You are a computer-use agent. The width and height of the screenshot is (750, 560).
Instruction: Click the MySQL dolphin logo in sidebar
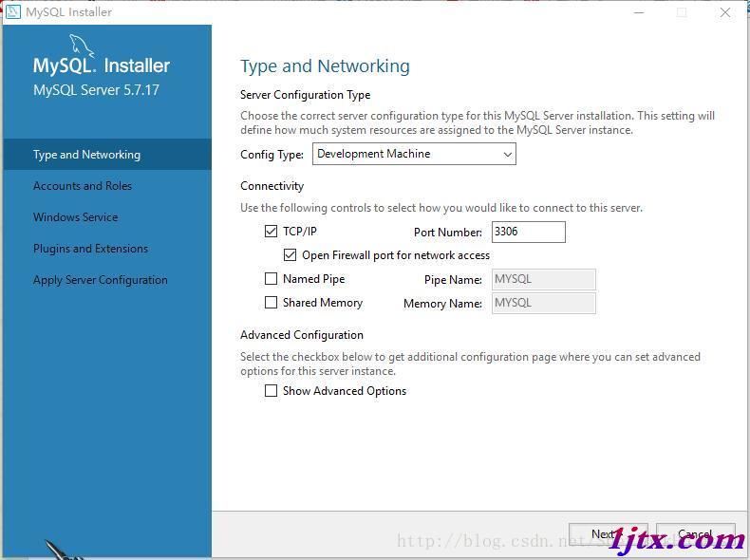(82, 46)
